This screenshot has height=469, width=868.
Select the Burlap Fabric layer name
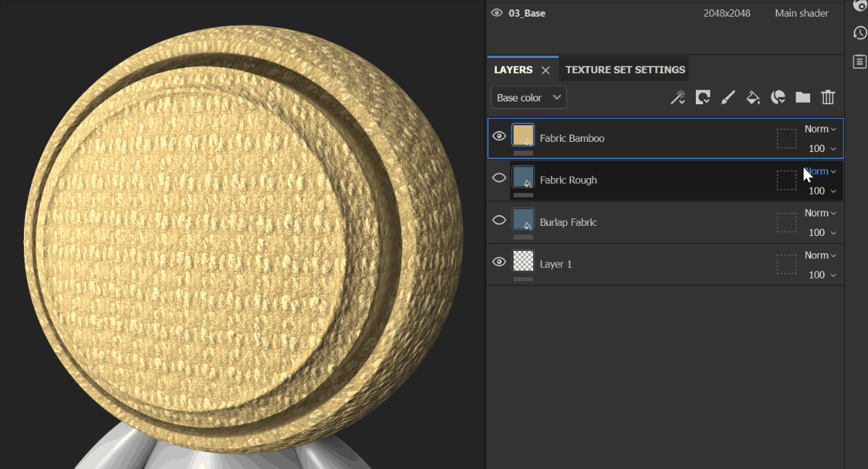[569, 222]
